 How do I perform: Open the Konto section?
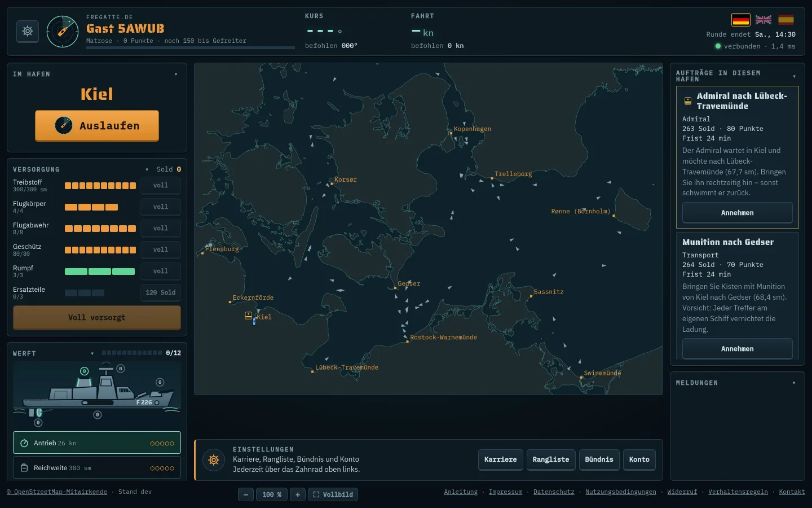click(x=639, y=459)
